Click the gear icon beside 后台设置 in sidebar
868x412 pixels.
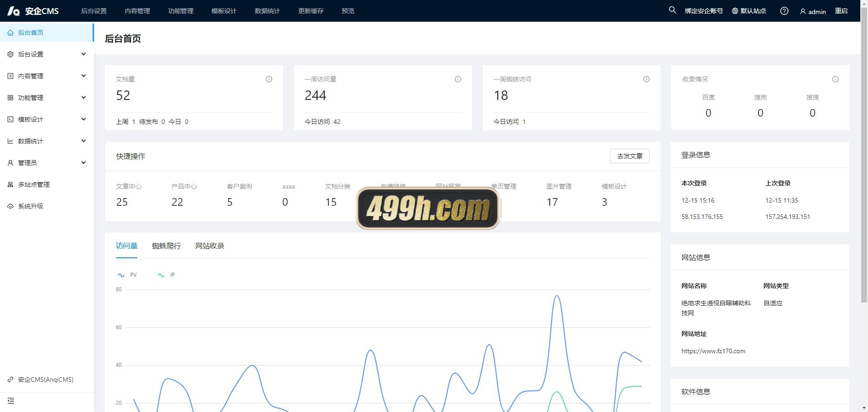tap(10, 54)
